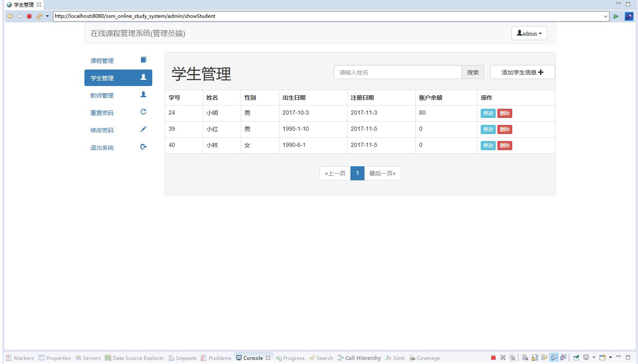
Task: Select the 学生管理 browser tab
Action: (x=23, y=5)
